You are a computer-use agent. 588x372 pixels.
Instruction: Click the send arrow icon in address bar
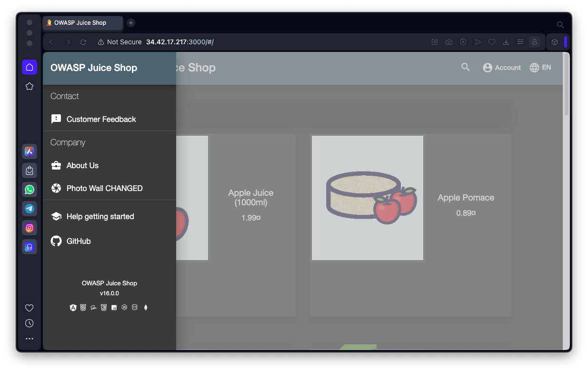(478, 42)
